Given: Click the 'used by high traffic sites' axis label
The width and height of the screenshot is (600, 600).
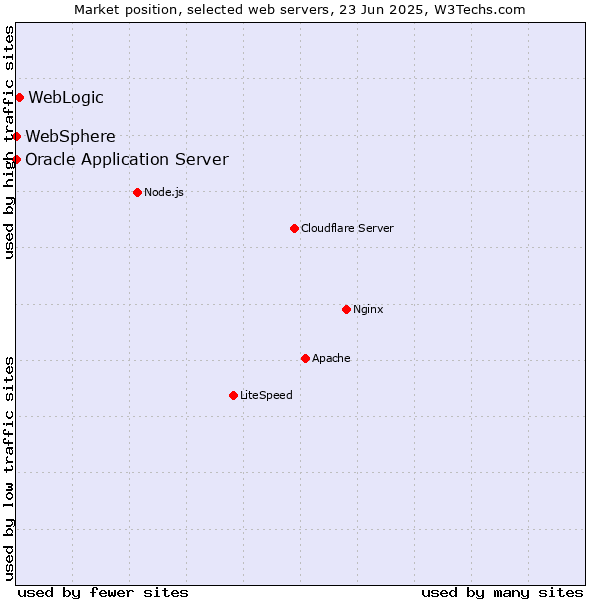Looking at the screenshot, I should tap(9, 142).
